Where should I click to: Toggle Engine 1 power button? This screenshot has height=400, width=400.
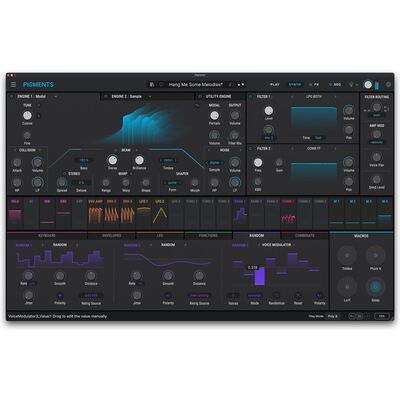pos(12,96)
